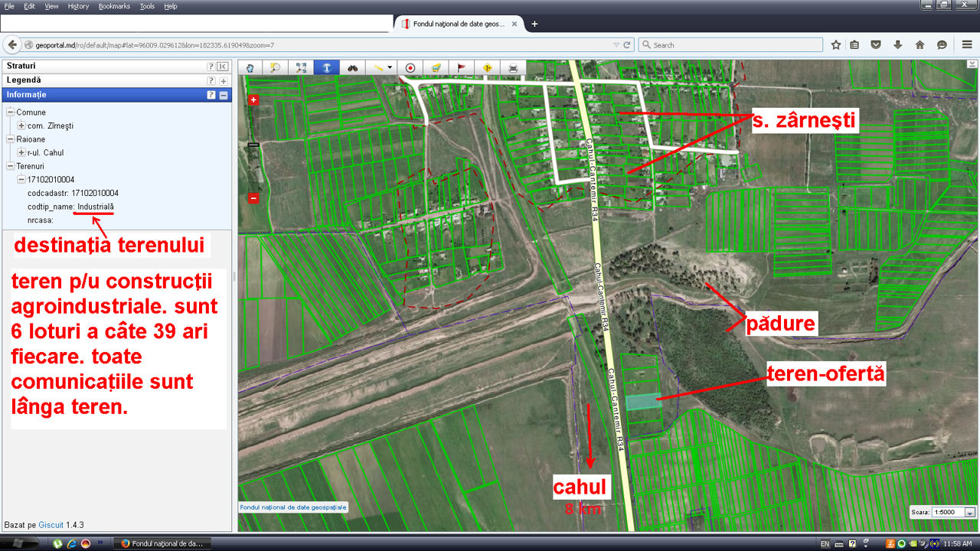Click the Zoom to full extent tool

pos(301,67)
